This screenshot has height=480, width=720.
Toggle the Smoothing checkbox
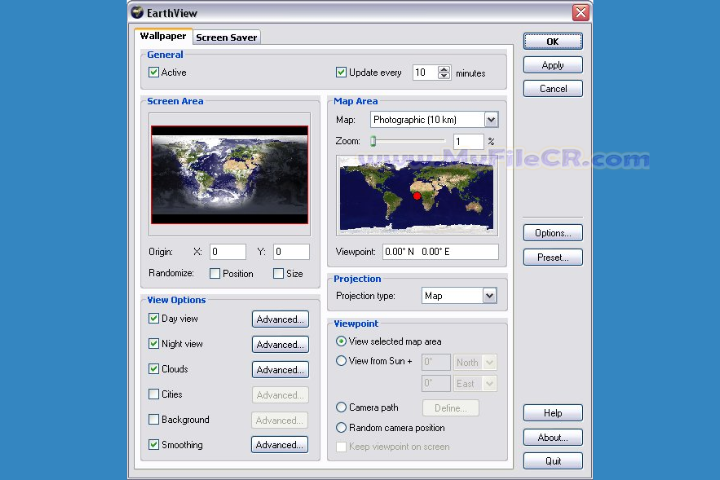tap(153, 445)
